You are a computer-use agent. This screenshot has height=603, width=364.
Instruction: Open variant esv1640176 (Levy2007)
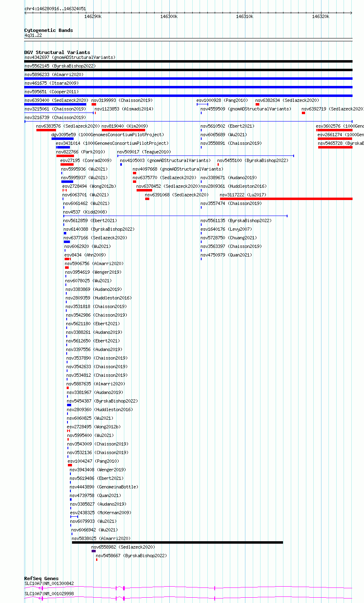click(226, 229)
